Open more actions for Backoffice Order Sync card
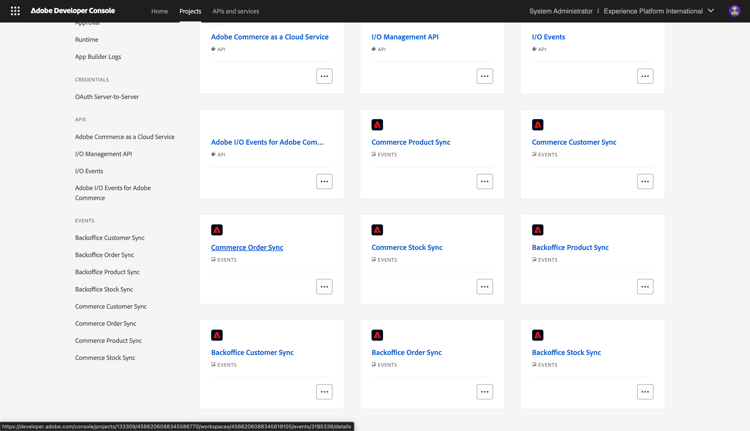Image resolution: width=750 pixels, height=431 pixels. click(x=485, y=392)
